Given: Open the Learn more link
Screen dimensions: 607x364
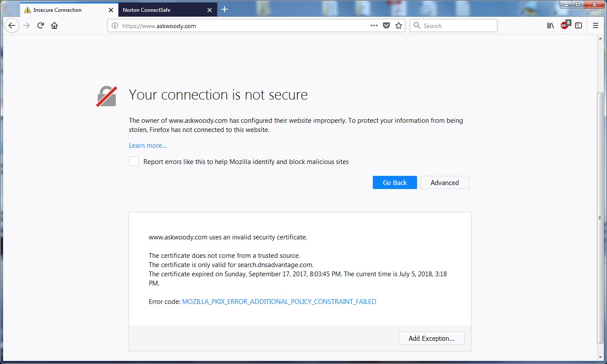Looking at the screenshot, I should [148, 146].
